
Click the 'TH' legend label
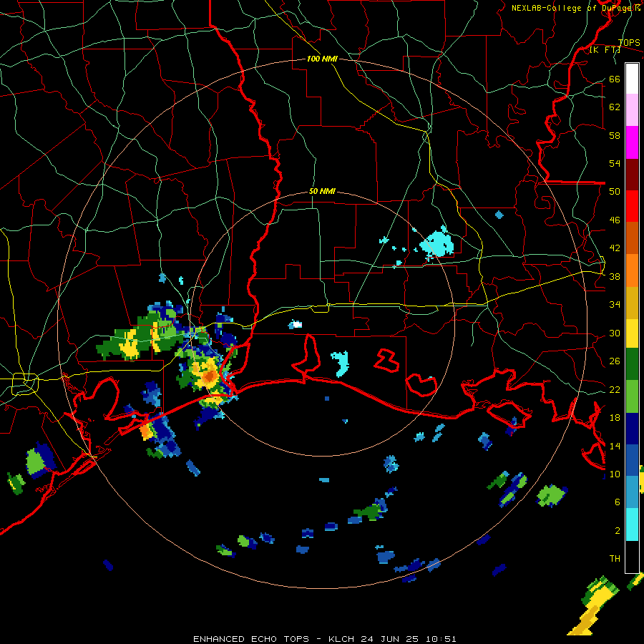(x=615, y=558)
